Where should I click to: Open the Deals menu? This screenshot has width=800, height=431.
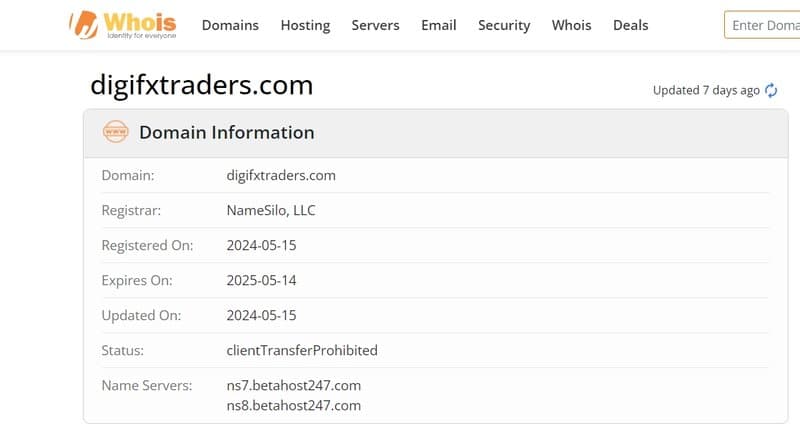(x=630, y=25)
